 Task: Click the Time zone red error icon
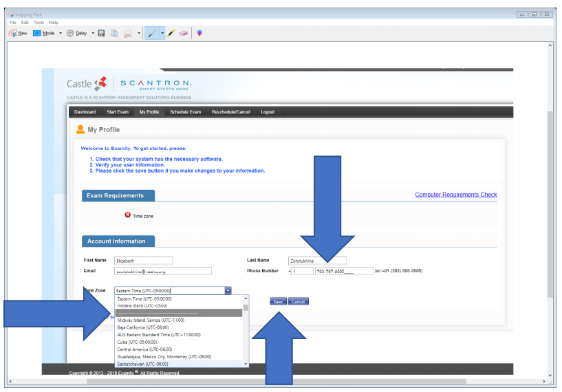pyautogui.click(x=127, y=215)
